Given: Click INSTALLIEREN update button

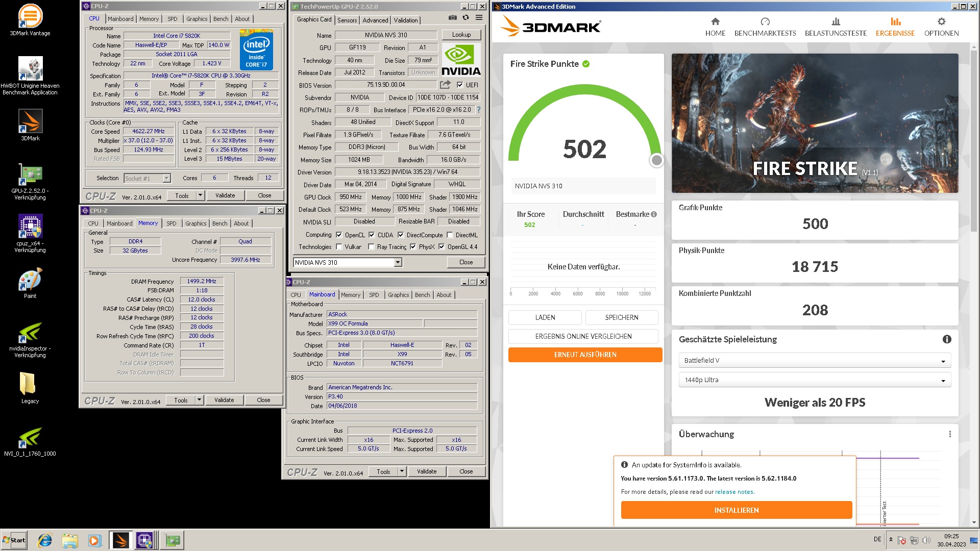Looking at the screenshot, I should click(x=736, y=510).
